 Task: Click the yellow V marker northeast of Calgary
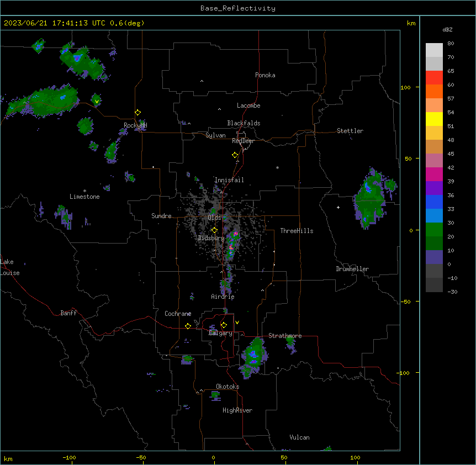click(237, 323)
